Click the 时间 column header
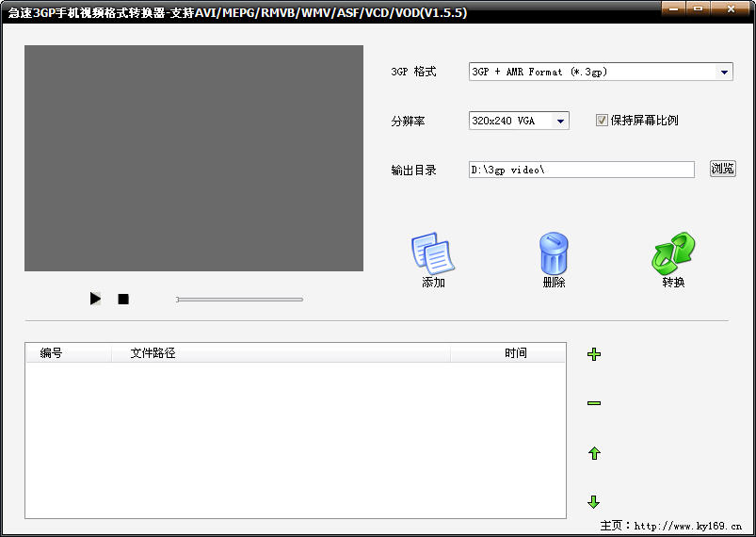756x537 pixels. click(x=515, y=353)
